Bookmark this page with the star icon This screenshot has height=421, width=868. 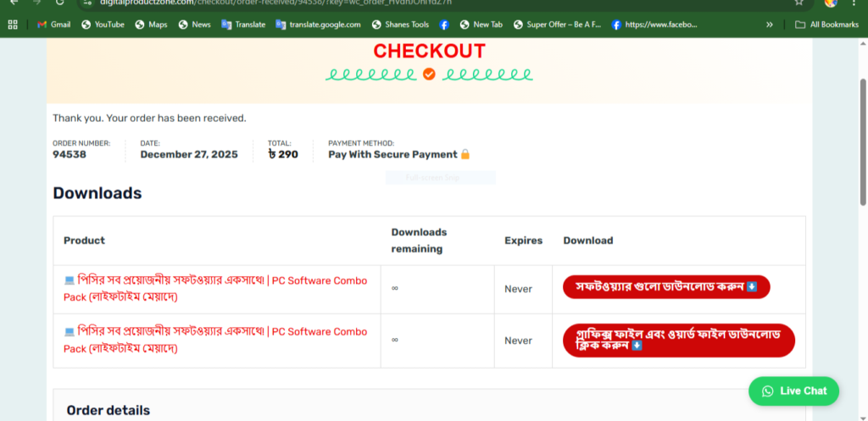tap(798, 3)
